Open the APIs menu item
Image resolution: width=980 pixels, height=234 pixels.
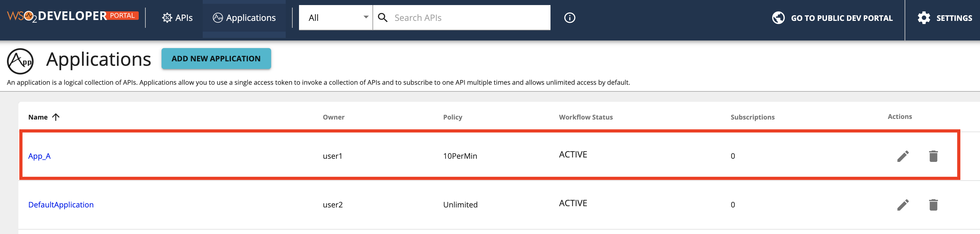pyautogui.click(x=177, y=18)
